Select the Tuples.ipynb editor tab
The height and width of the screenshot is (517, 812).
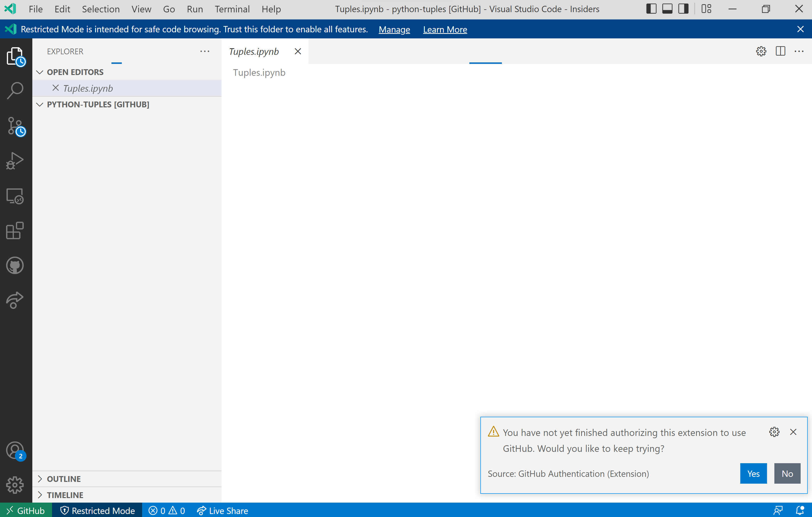(254, 51)
